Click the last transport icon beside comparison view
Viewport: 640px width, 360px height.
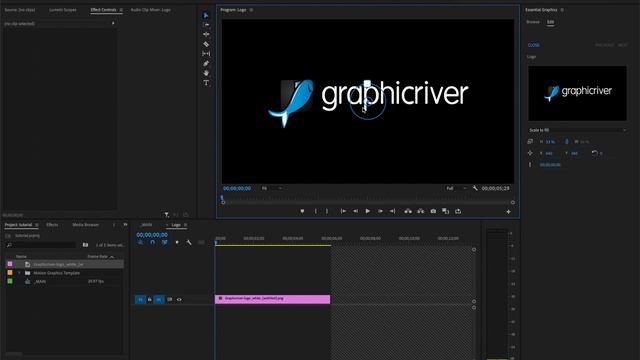458,211
